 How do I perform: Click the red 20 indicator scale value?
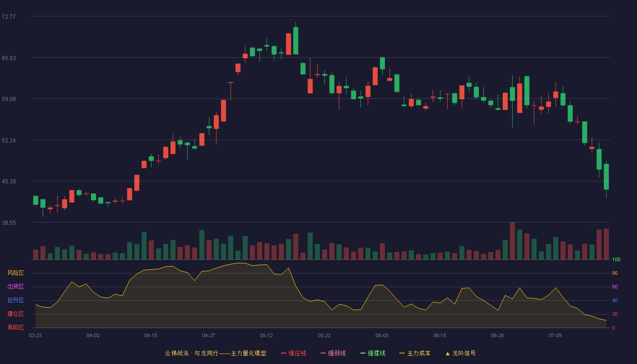pyautogui.click(x=615, y=314)
